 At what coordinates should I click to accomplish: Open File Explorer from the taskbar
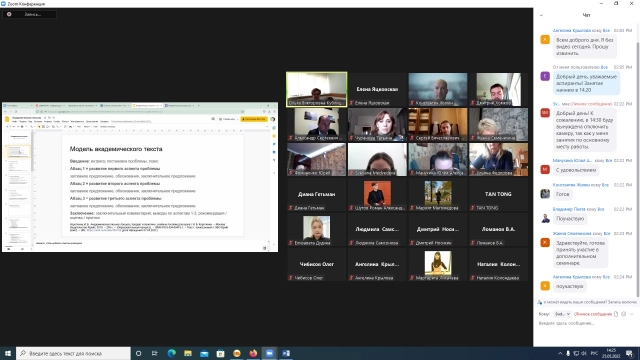click(x=188, y=353)
